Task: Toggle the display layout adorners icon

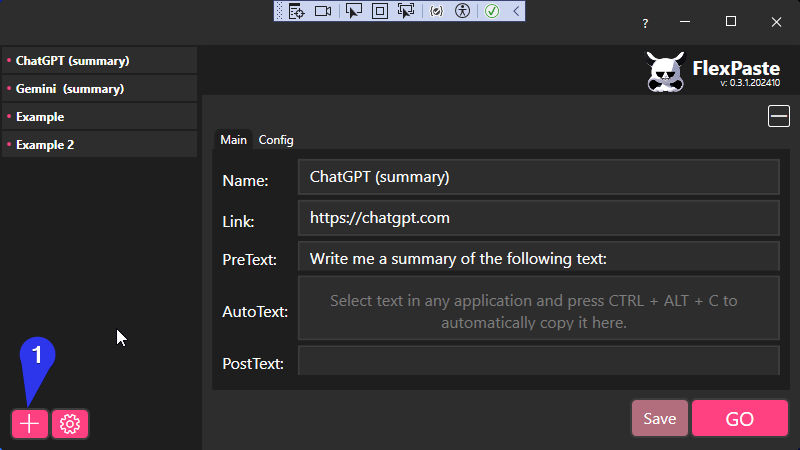Action: click(380, 11)
